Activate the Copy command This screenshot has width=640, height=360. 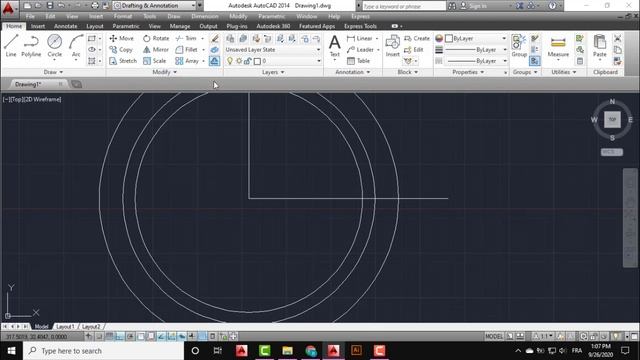(121, 49)
